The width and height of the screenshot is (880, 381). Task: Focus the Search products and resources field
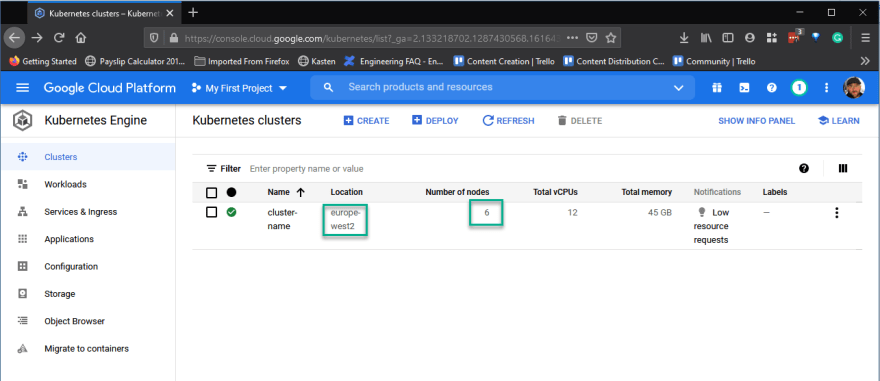click(502, 88)
